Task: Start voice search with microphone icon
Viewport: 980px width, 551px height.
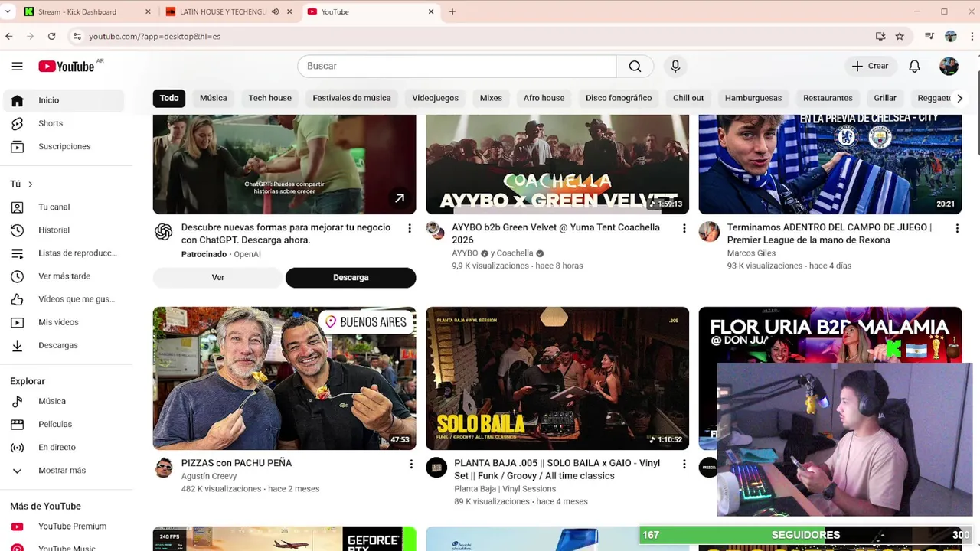Action: [x=675, y=67]
